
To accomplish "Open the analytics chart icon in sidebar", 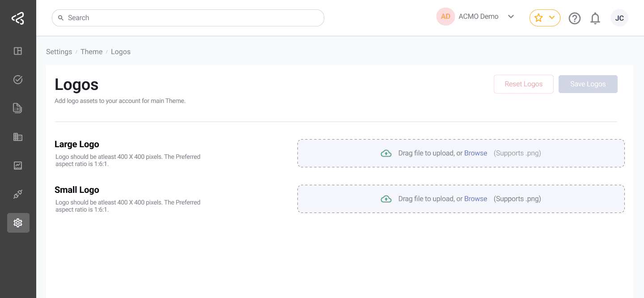I will coord(18,166).
